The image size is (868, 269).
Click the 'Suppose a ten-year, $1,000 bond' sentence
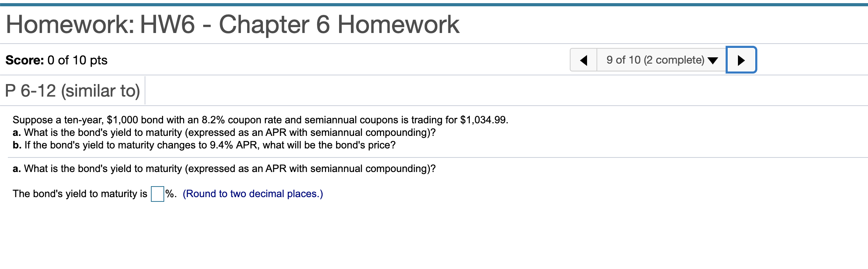(260, 120)
